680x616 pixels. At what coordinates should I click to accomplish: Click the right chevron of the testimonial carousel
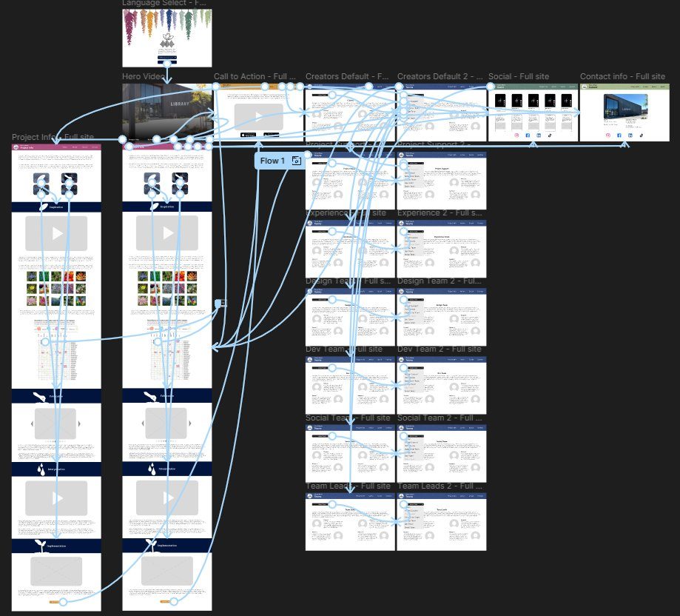coord(79,423)
